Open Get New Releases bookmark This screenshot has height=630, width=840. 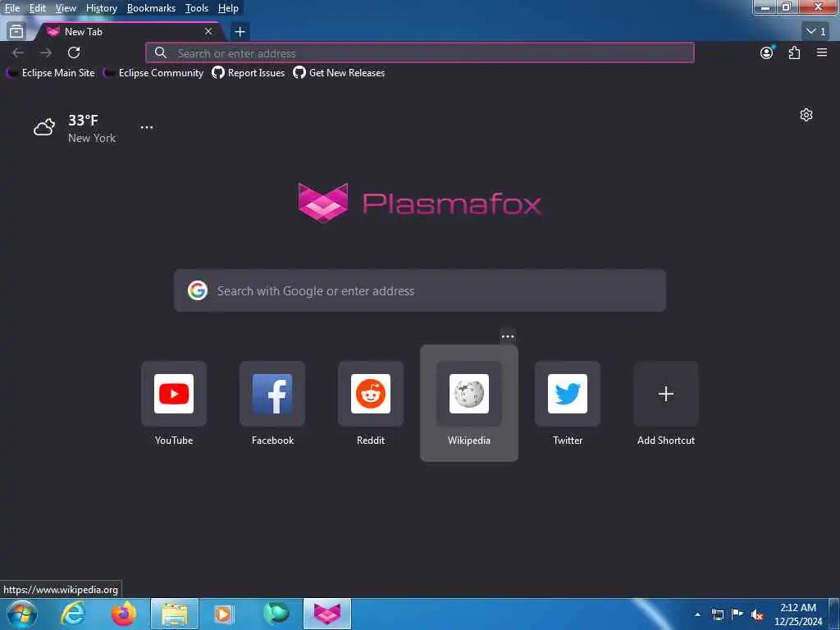pyautogui.click(x=339, y=73)
